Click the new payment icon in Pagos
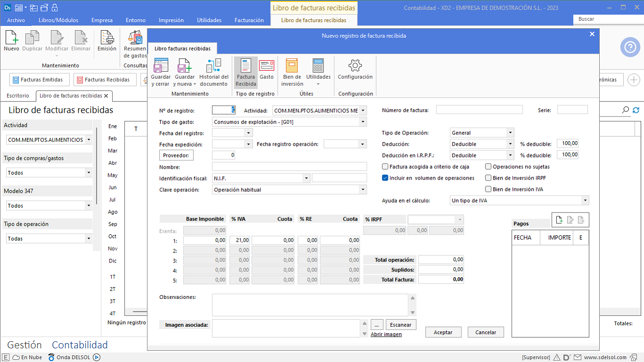 coord(559,220)
